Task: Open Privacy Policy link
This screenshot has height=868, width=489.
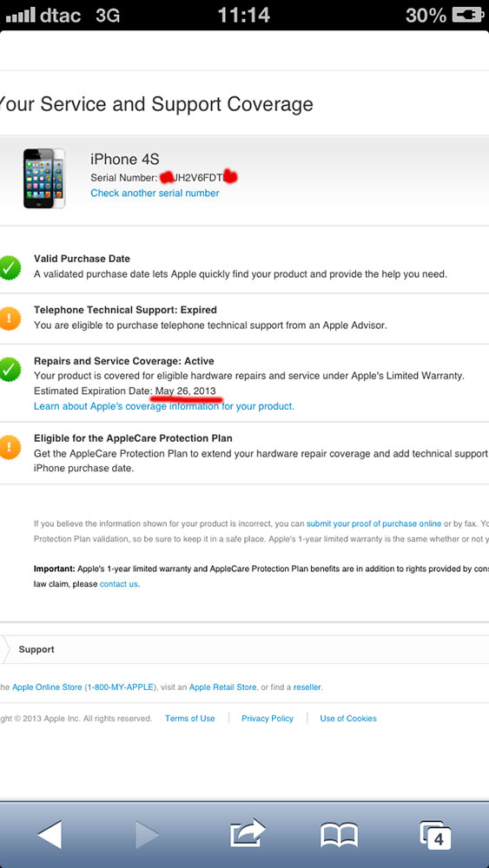Action: [x=268, y=718]
